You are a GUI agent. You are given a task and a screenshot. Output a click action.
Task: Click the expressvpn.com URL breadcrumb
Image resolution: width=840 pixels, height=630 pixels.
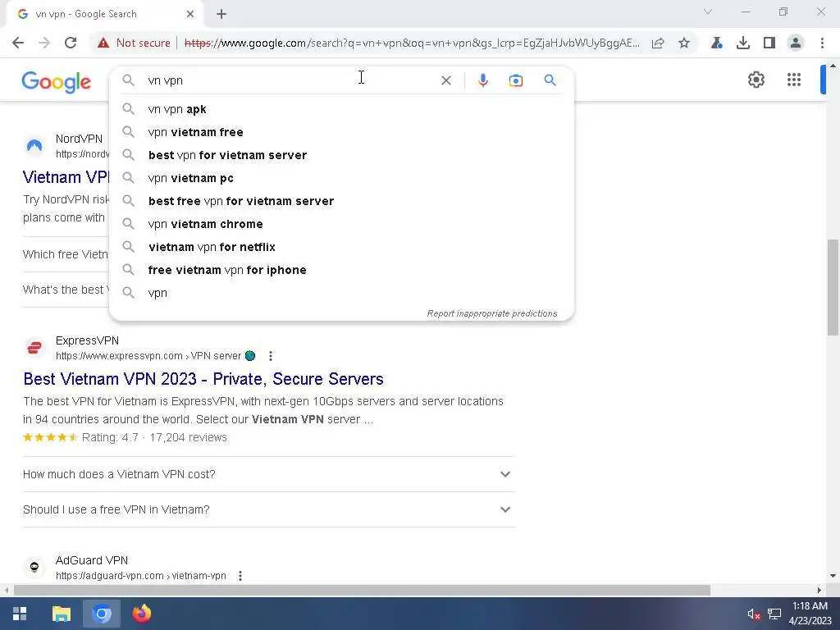click(148, 356)
